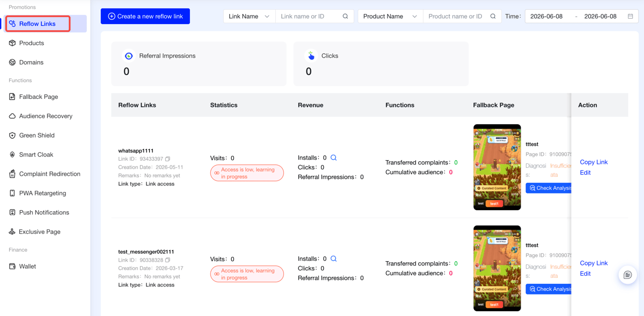
Task: Inspect installs for test_messenger002111 via magnifier
Action: click(x=334, y=258)
